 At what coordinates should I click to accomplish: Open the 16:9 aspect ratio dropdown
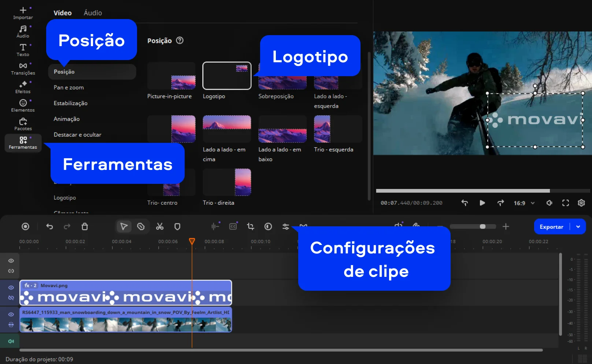click(524, 203)
